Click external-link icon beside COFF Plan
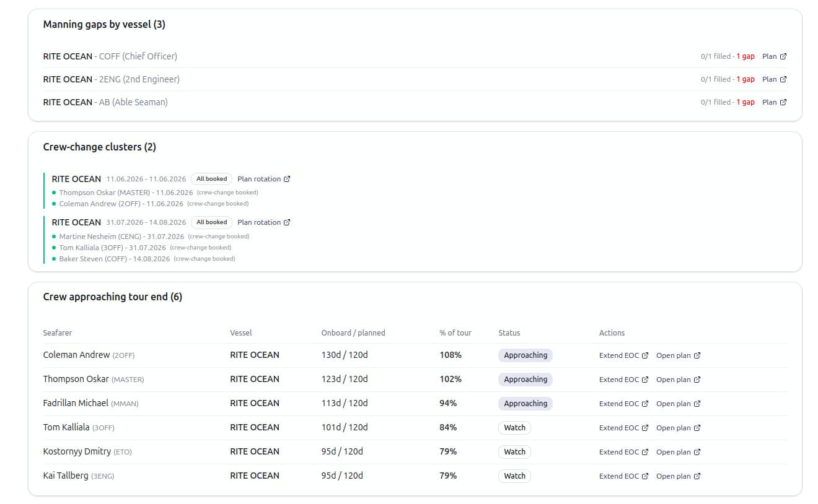This screenshot has width=818, height=504. point(783,56)
